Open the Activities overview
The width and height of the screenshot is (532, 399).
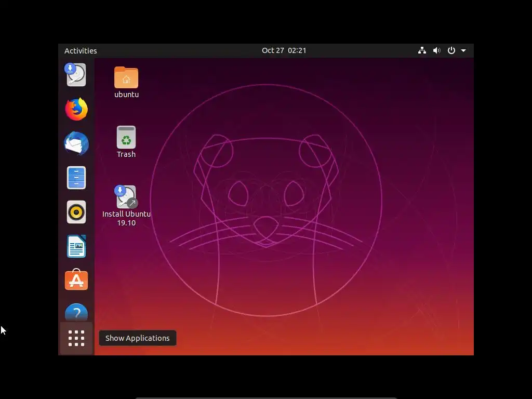[81, 50]
